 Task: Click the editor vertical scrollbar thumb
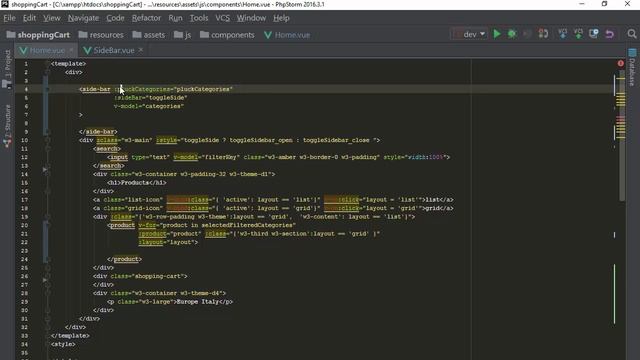(x=622, y=135)
